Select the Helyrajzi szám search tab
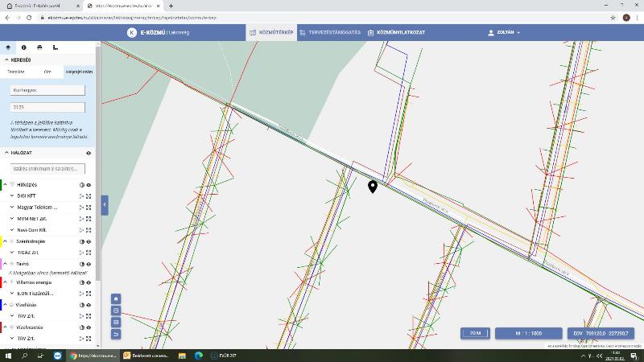This screenshot has width=644, height=362. click(79, 72)
